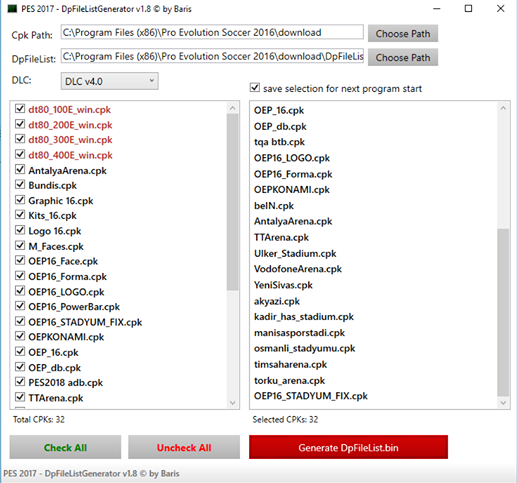Select akyazi.cpk entry

point(277,301)
